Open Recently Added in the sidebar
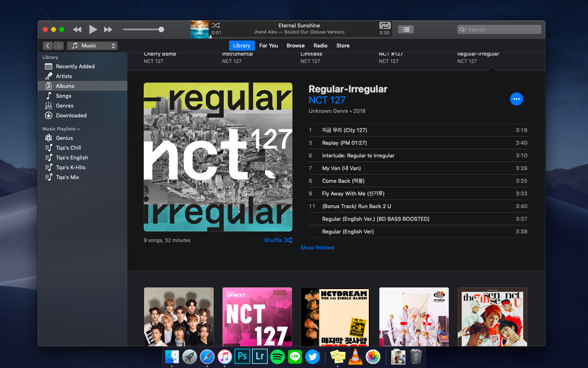588x368 pixels. pyautogui.click(x=82, y=66)
